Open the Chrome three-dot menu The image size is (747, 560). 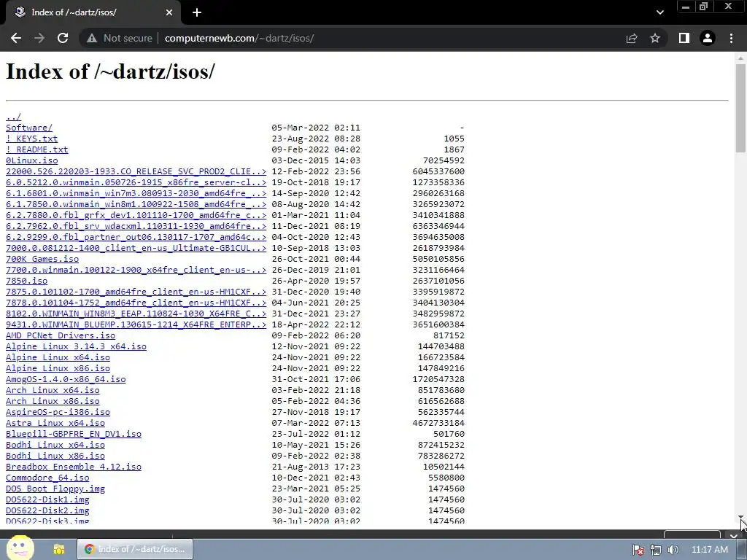tap(731, 38)
